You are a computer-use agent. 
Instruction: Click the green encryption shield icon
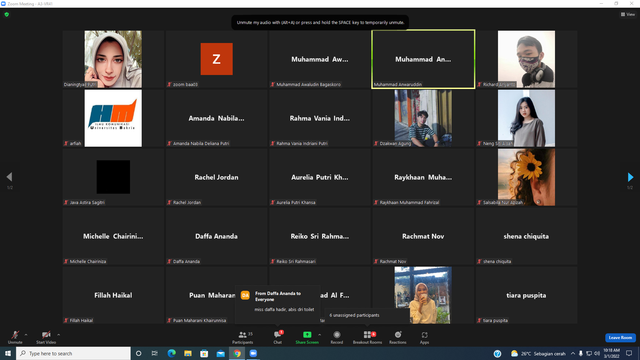coord(7,14)
